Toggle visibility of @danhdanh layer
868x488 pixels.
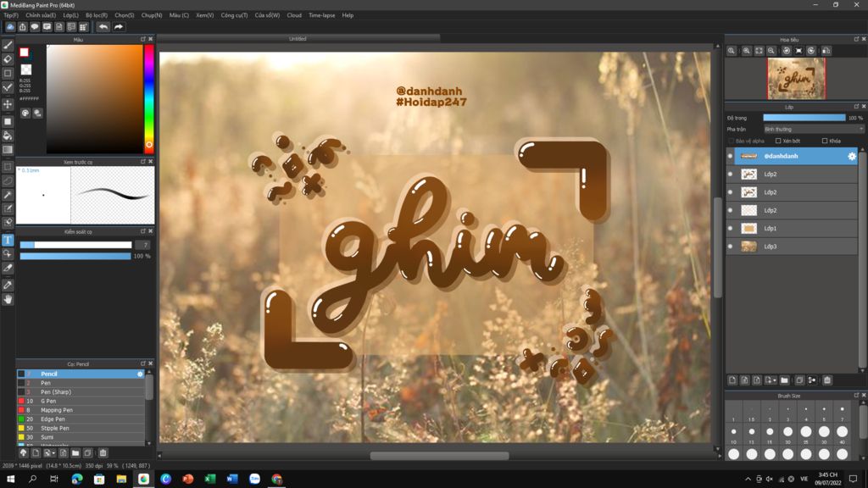[730, 157]
